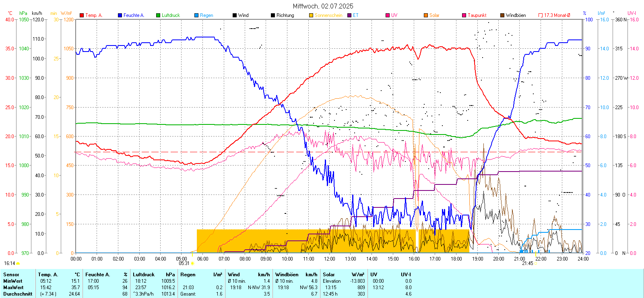644x298 pixels.
Task: Select the Luftdruck column header in table
Action: tap(144, 275)
